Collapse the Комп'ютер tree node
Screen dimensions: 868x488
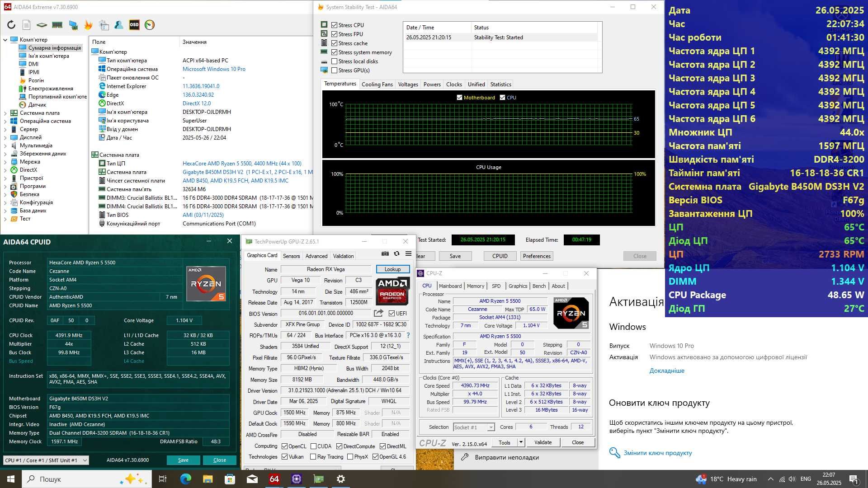coord(5,40)
